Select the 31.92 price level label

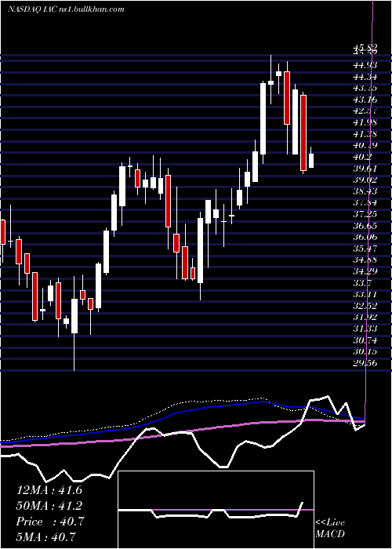coord(365,318)
